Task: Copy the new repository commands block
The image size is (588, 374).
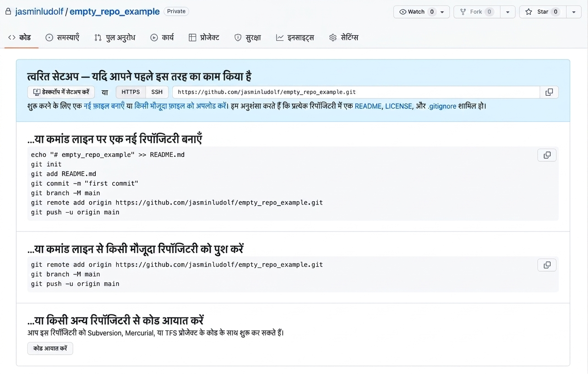Action: point(547,155)
